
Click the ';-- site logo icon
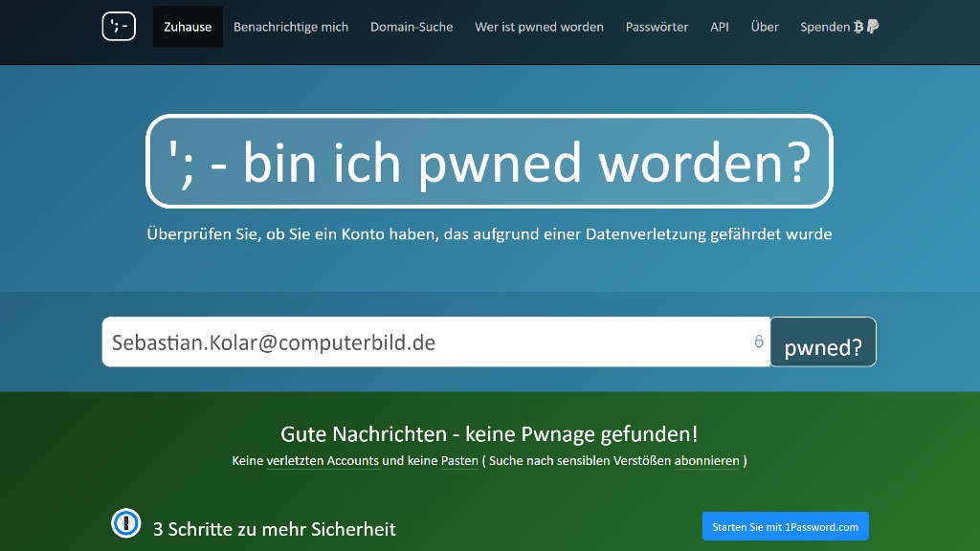point(119,26)
